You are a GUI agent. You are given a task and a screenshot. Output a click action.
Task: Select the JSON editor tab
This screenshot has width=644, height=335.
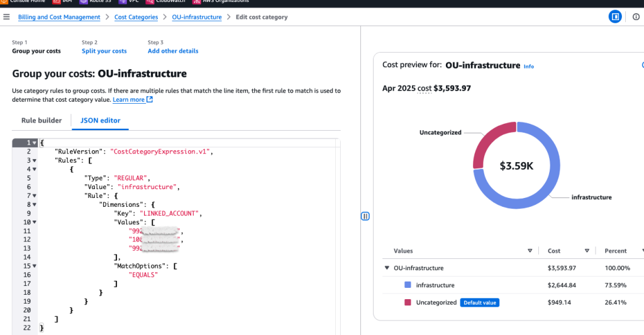pos(100,120)
